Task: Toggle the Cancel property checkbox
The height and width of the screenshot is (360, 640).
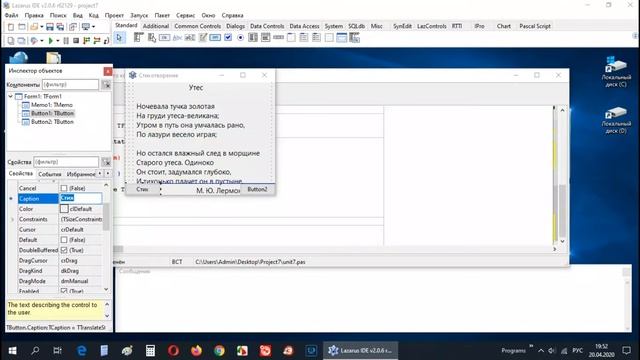Action: (64, 188)
